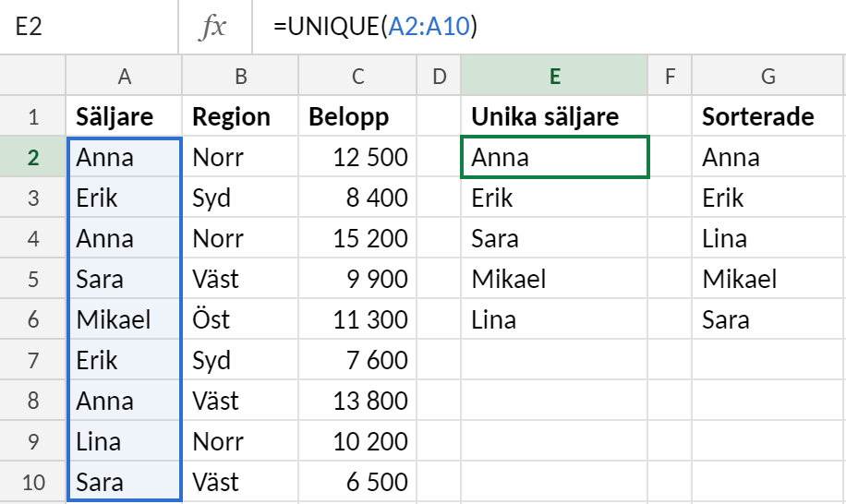Image resolution: width=846 pixels, height=504 pixels.
Task: Select column D header
Action: (440, 76)
